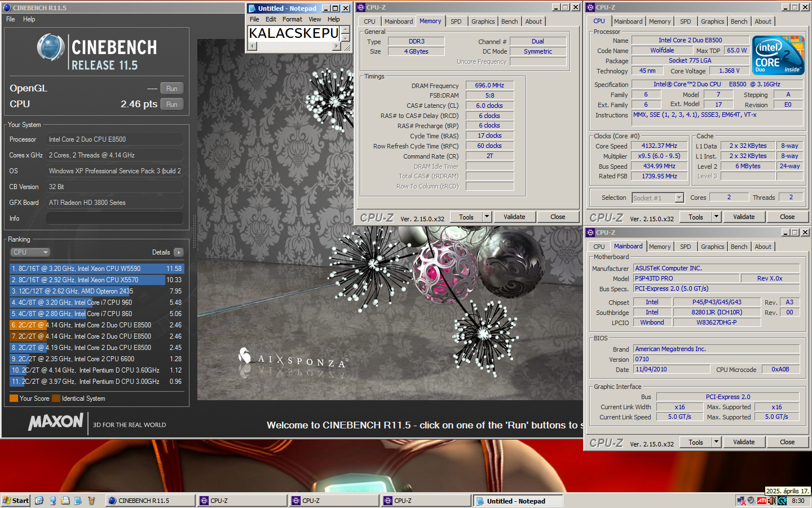Click the KALACSKEPU text in Notepad

294,33
